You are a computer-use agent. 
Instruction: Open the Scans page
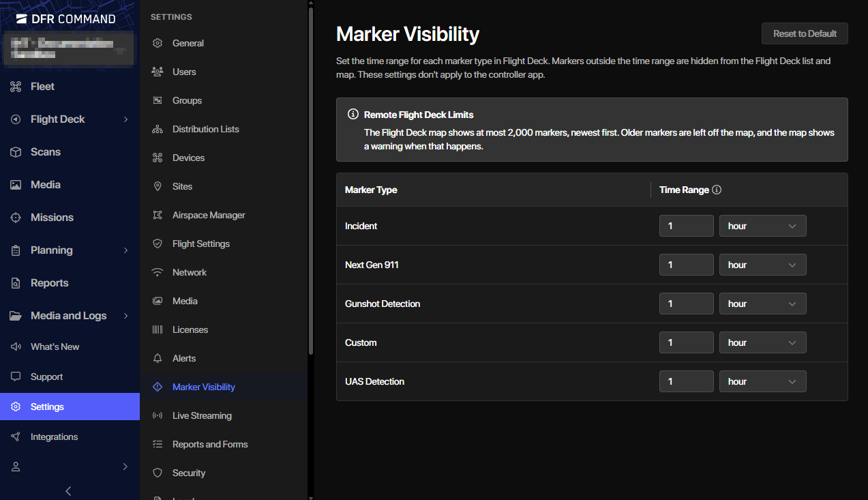(x=70, y=152)
